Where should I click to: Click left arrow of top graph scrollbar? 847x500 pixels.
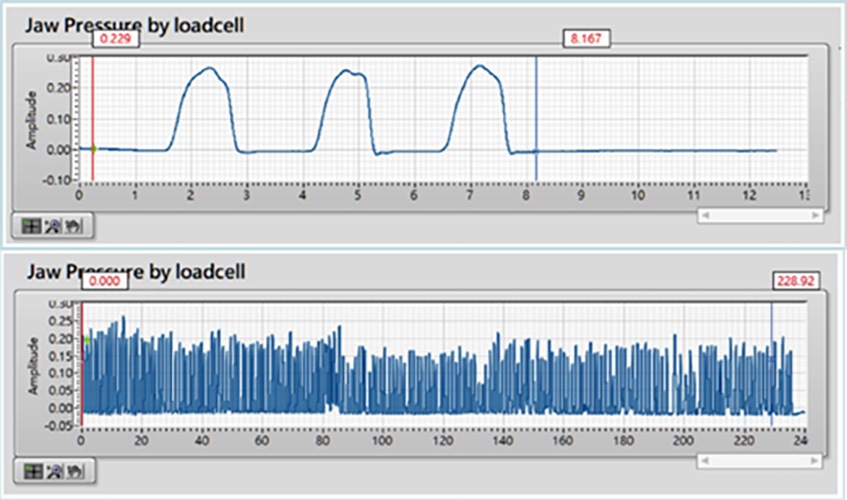pyautogui.click(x=705, y=214)
